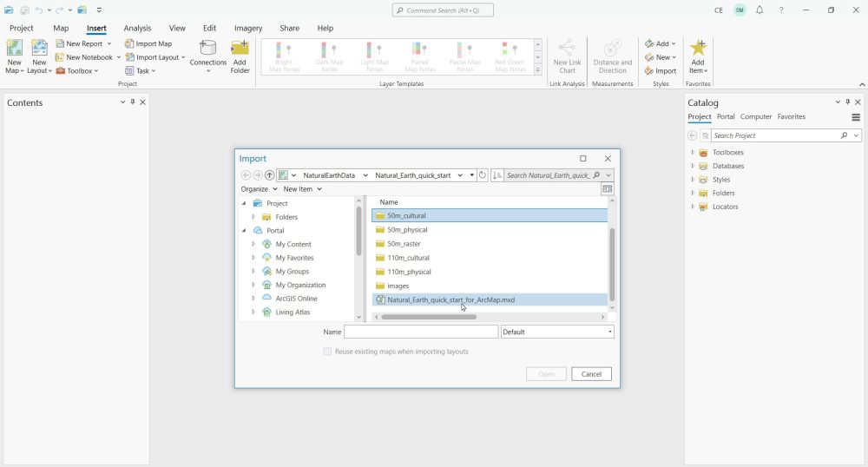Open the New Layout tool
The height and width of the screenshot is (467, 868).
[x=39, y=56]
